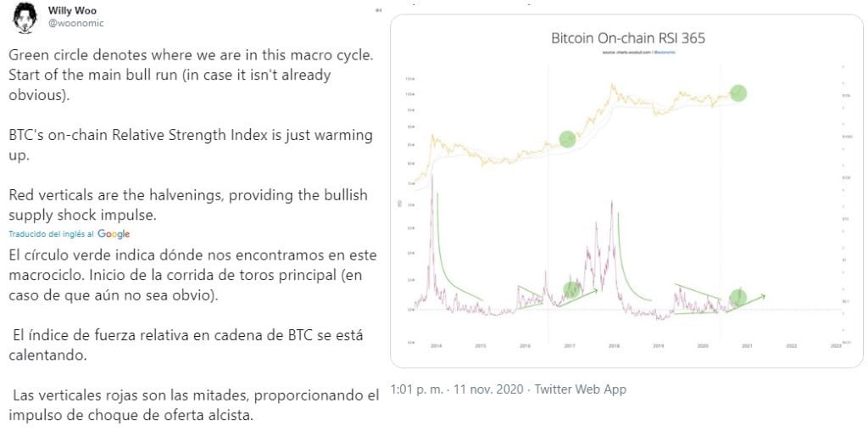The height and width of the screenshot is (437, 868).
Task: Open the @woonomic handle link
Action: tap(75, 23)
